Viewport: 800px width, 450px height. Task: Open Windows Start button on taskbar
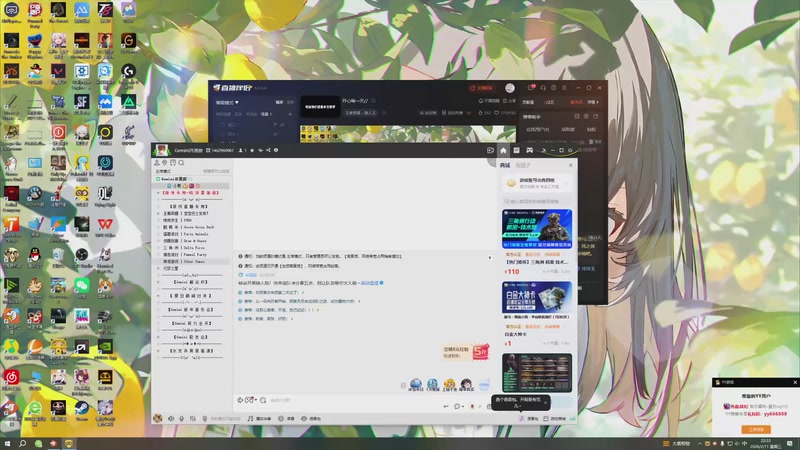7,444
